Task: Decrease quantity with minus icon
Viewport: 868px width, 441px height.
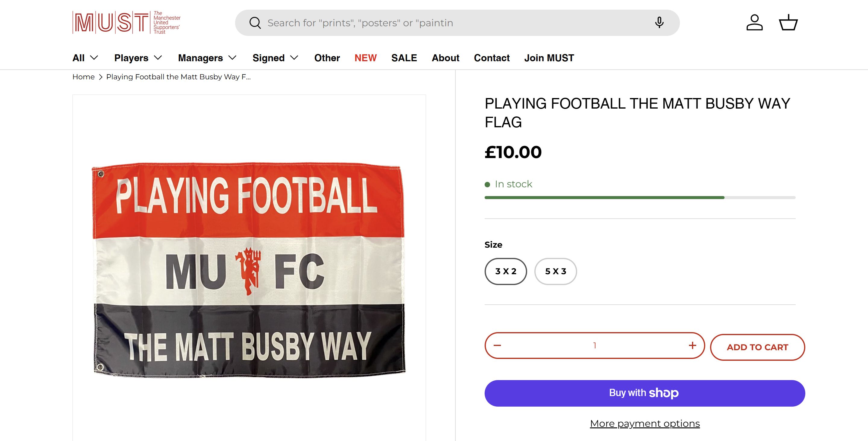Action: [497, 345]
